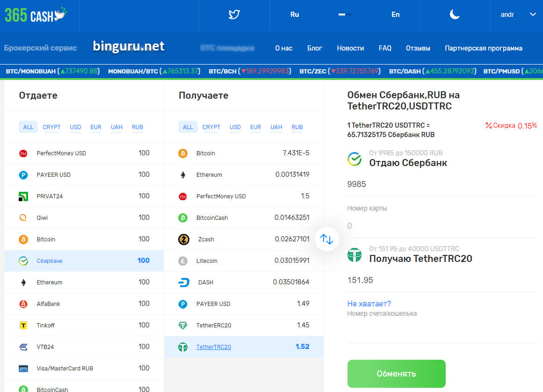Image resolution: width=543 pixels, height=392 pixels.
Task: Select TetherTRC20 link in Получаете list
Action: (214, 347)
